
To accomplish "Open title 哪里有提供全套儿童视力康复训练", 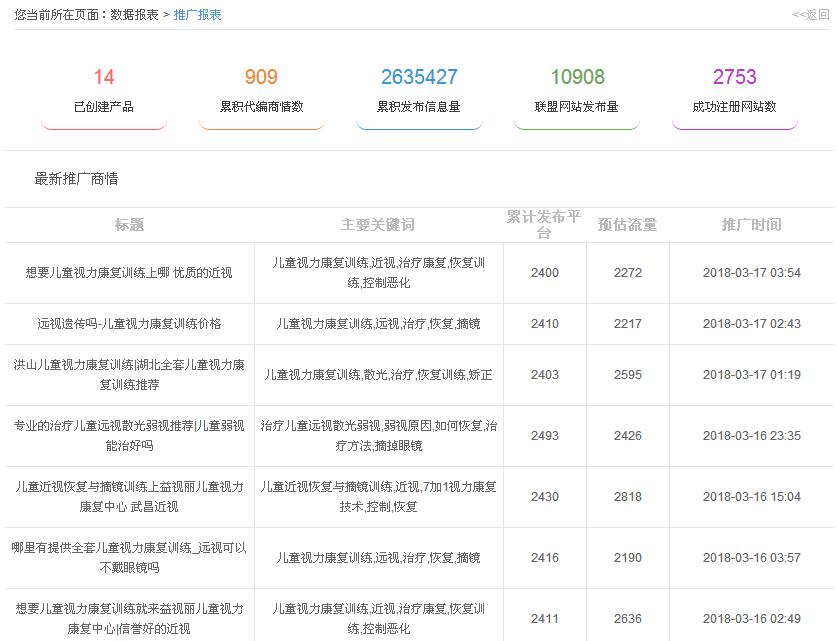I will (129, 558).
